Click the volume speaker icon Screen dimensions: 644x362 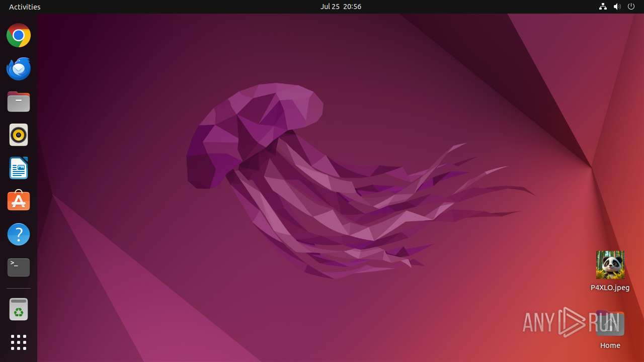(617, 7)
